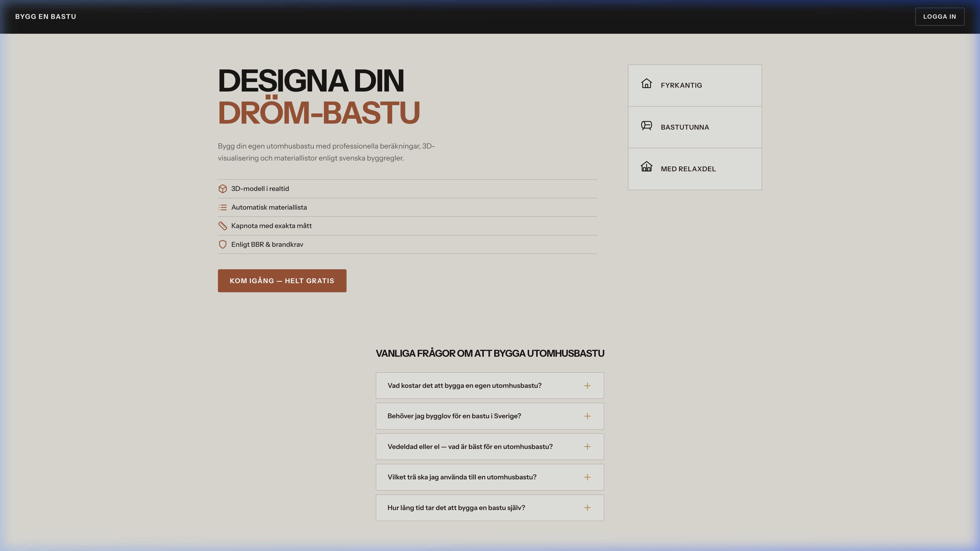This screenshot has height=551, width=980.
Task: Click the house icon beside Med Relaxdel
Action: 646,167
